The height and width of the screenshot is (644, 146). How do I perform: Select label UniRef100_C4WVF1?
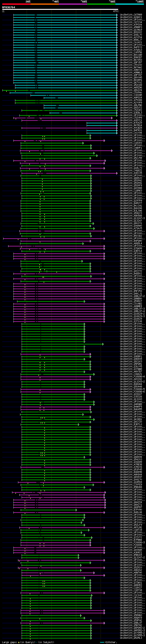tap(131, 148)
